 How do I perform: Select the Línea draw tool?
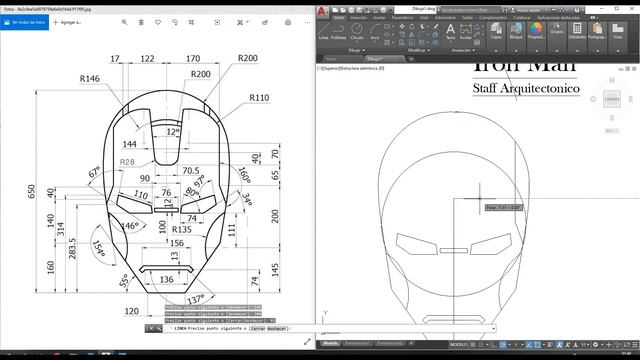click(x=323, y=31)
